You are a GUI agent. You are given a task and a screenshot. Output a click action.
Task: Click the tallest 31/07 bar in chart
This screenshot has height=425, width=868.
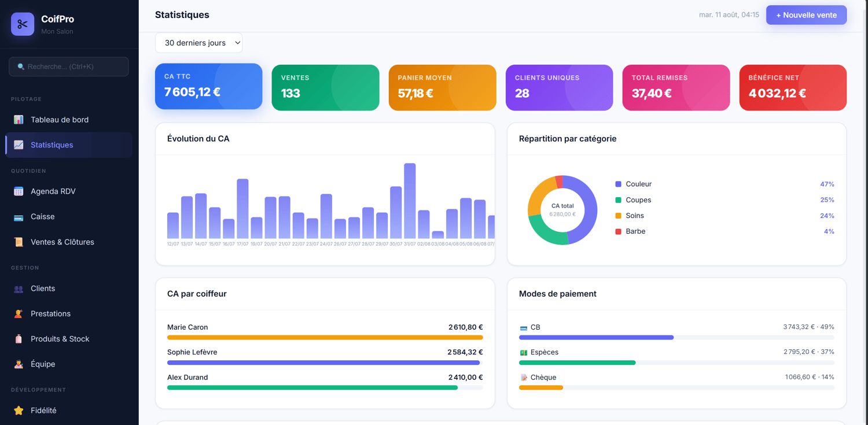(410, 201)
